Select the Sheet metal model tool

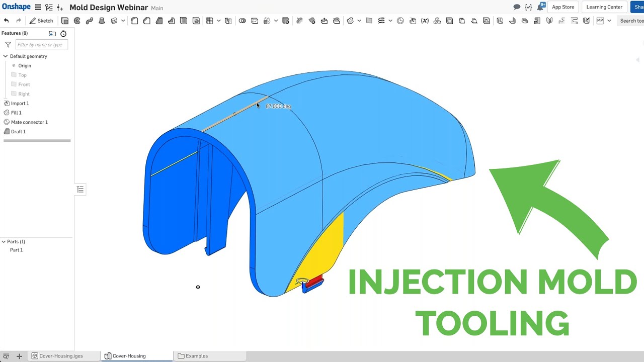click(x=500, y=21)
